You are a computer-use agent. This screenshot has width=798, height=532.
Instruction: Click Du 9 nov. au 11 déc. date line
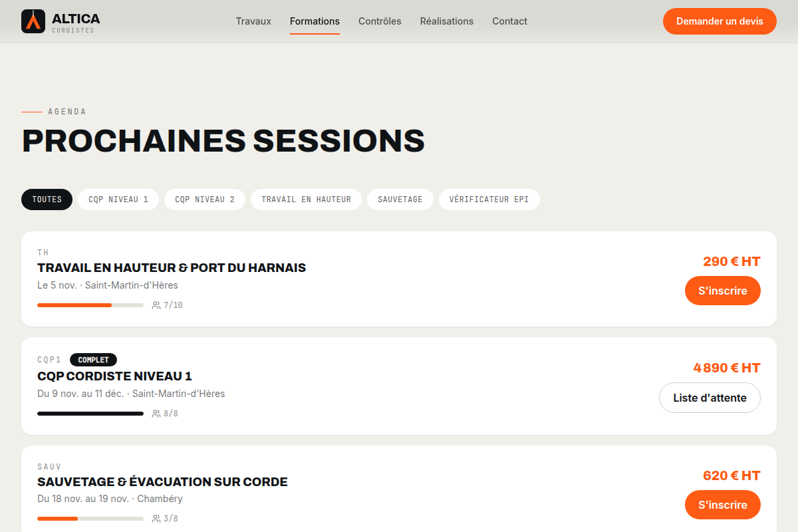click(x=131, y=394)
